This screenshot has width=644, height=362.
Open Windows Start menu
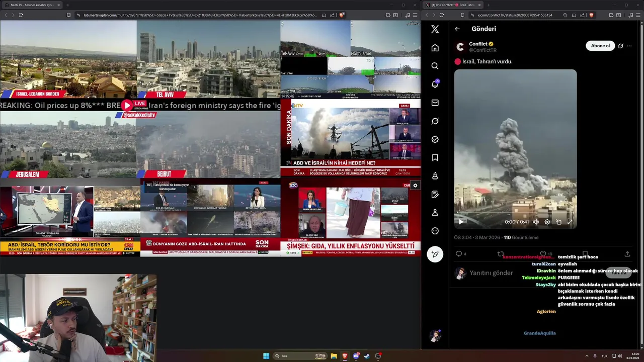pos(266,356)
